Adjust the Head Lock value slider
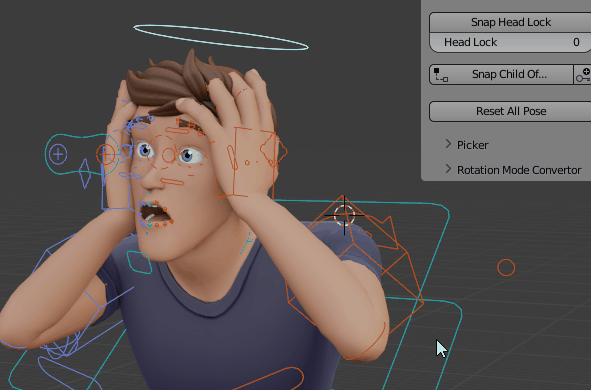This screenshot has height=390, width=591. coord(510,42)
